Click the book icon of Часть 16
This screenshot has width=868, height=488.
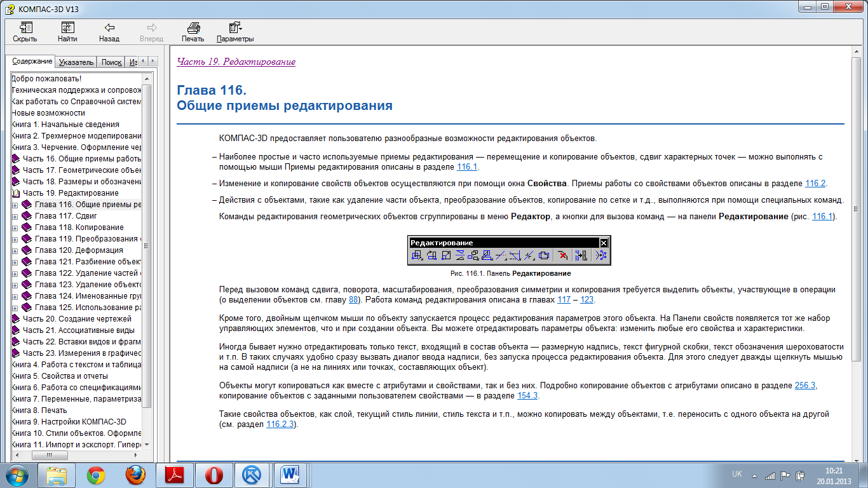pyautogui.click(x=16, y=159)
